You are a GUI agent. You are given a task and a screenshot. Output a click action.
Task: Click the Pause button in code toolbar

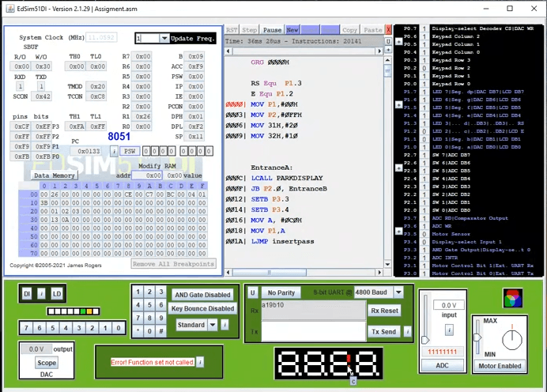271,29
